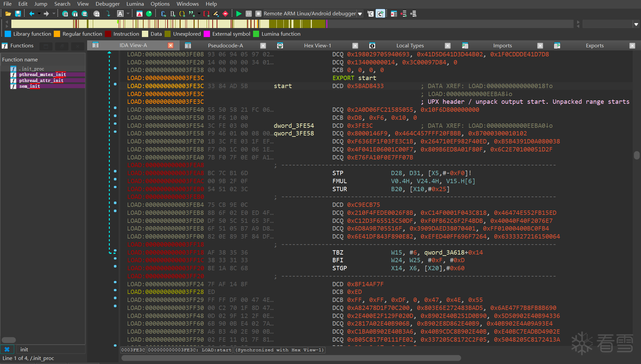This screenshot has width=641, height=364.
Task: Expand the dropdown after the green-dots icon
Action: click(x=199, y=14)
